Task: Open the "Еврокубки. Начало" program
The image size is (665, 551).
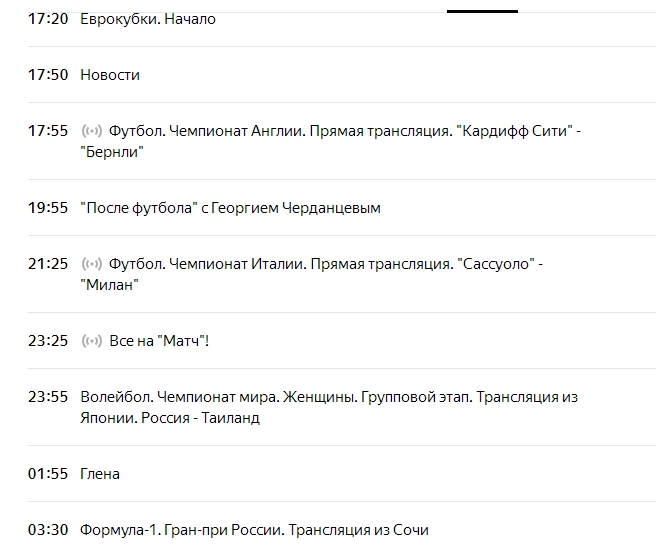Action: pos(147,19)
